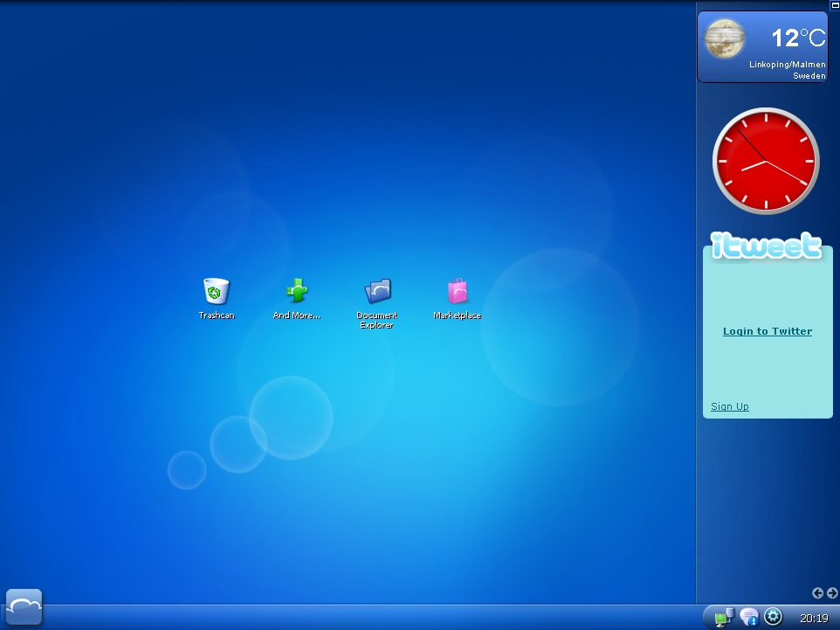
Task: Open the cloud start menu button
Action: click(24, 606)
